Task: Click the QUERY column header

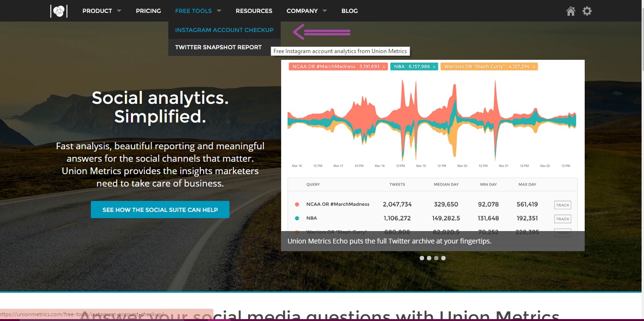Action: 313,184
